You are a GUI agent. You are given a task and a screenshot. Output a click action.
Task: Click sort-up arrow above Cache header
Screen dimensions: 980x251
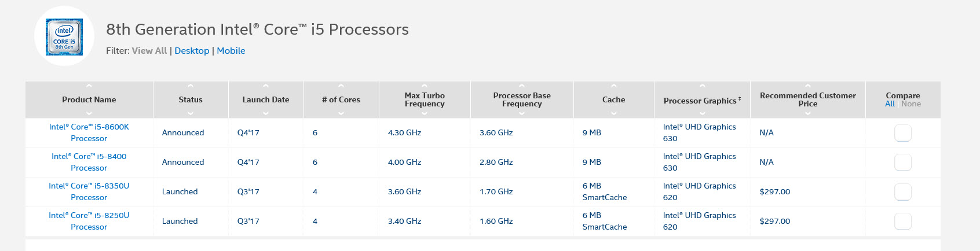point(614,86)
